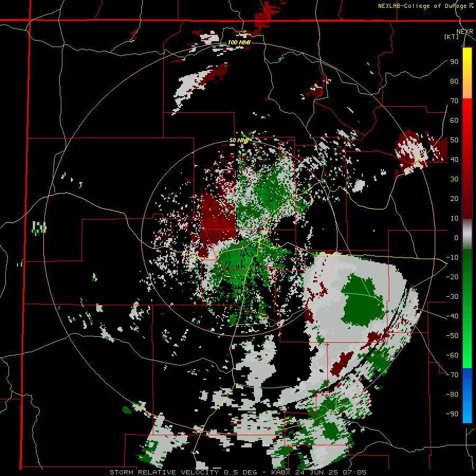476x476 pixels.
Task: Click the 40 value on velocity scale
Action: [x=454, y=159]
